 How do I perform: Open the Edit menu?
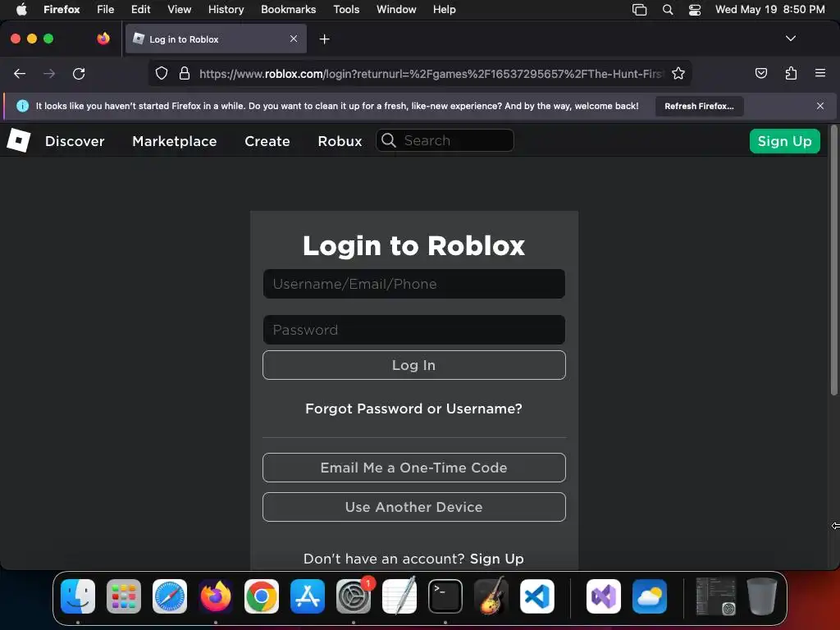pyautogui.click(x=141, y=10)
